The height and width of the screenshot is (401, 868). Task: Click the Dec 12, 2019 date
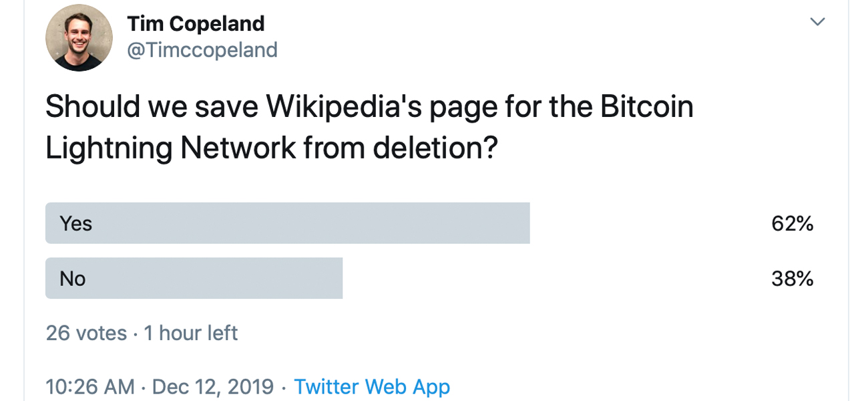[x=213, y=386]
